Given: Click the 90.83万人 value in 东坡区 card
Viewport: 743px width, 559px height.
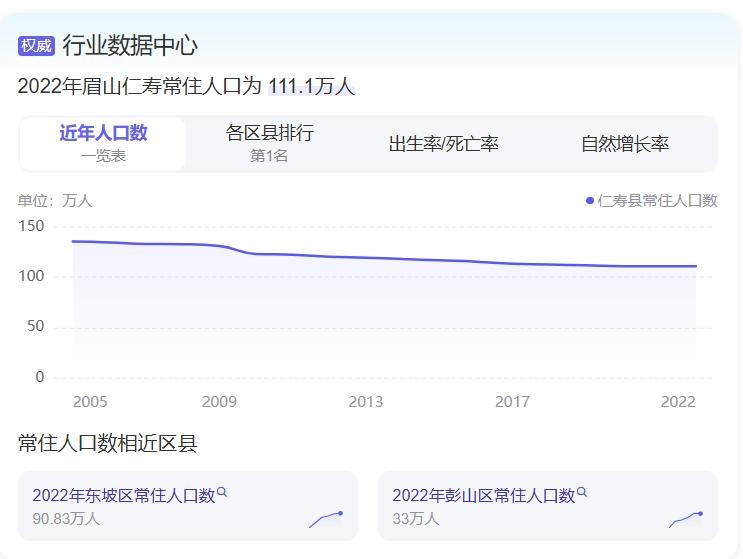Looking at the screenshot, I should point(66,518).
